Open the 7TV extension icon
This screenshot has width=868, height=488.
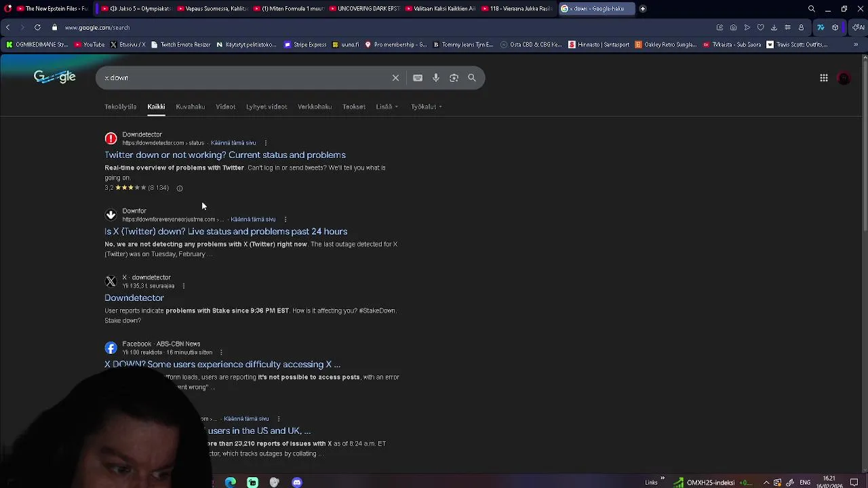pos(821,28)
